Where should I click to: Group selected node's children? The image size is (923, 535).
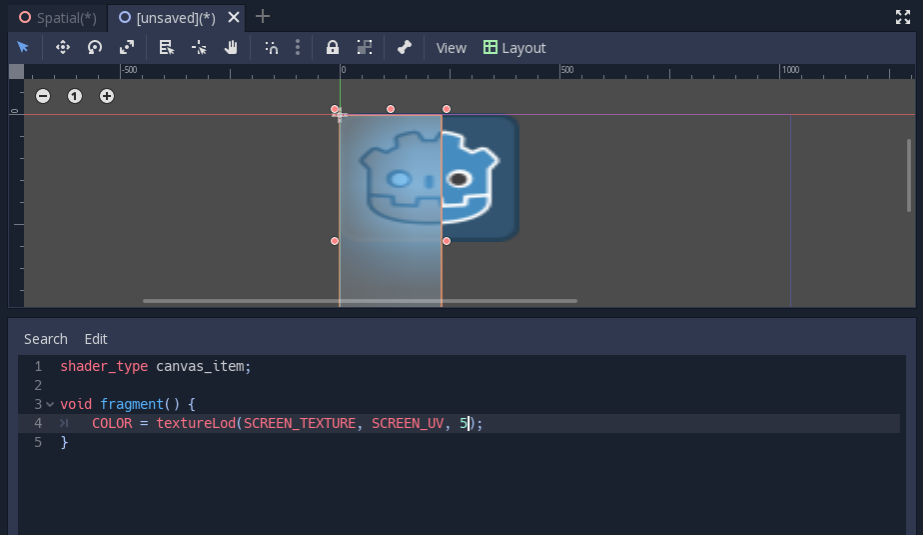364,47
